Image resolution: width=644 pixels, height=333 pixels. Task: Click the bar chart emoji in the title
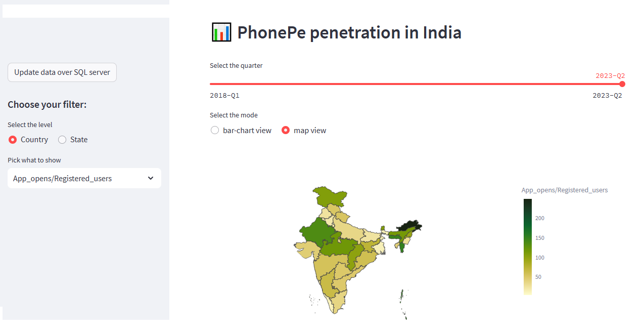pyautogui.click(x=221, y=32)
